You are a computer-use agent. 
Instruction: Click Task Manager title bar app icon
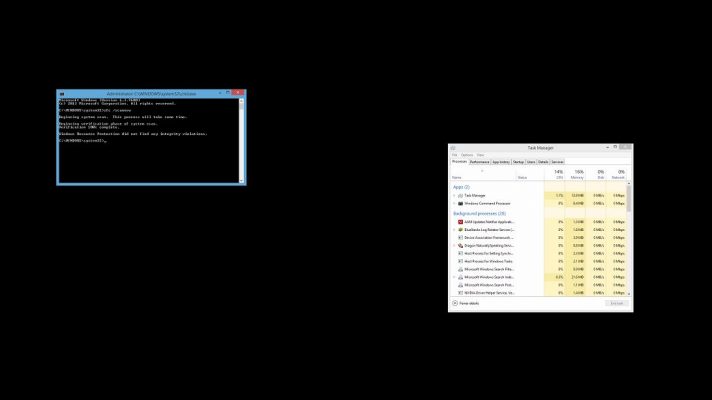point(453,148)
